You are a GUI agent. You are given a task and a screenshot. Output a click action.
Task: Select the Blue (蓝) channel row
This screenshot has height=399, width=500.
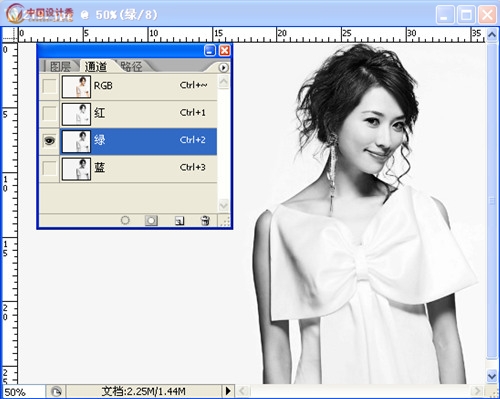pyautogui.click(x=138, y=169)
